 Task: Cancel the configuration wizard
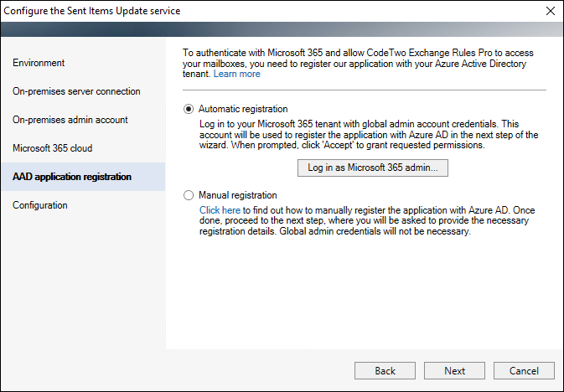524,371
